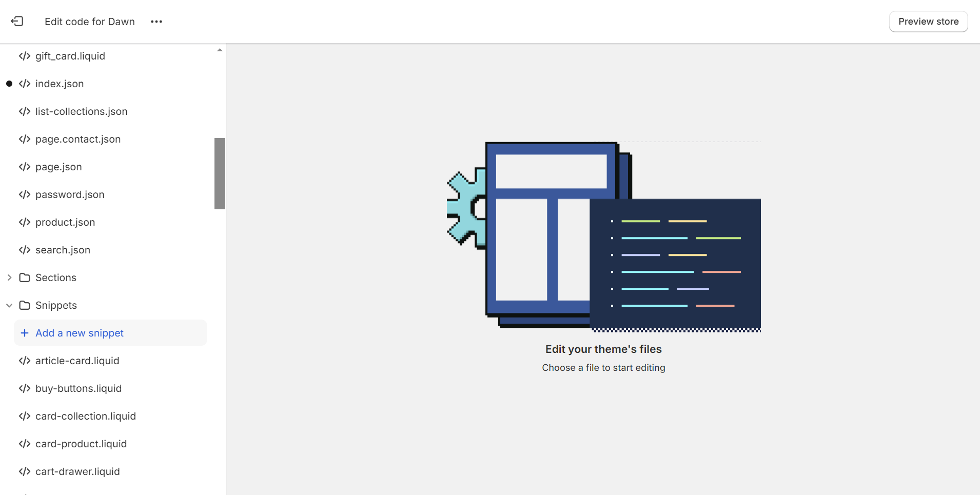The height and width of the screenshot is (495, 980).
Task: Open the page.json template
Action: coord(58,167)
